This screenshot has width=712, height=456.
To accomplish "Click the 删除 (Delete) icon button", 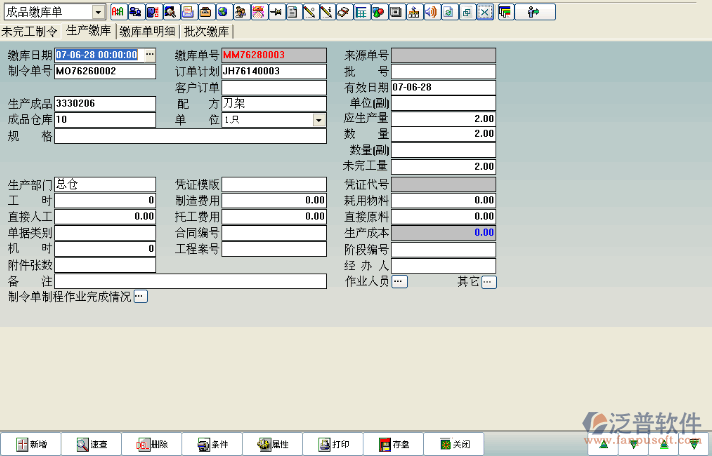I will pyautogui.click(x=152, y=444).
